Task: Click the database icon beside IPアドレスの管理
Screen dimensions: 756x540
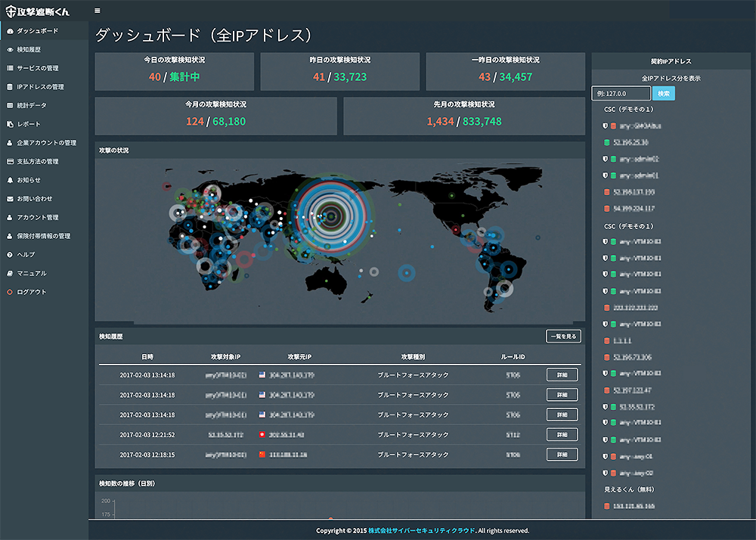Action: coord(9,87)
